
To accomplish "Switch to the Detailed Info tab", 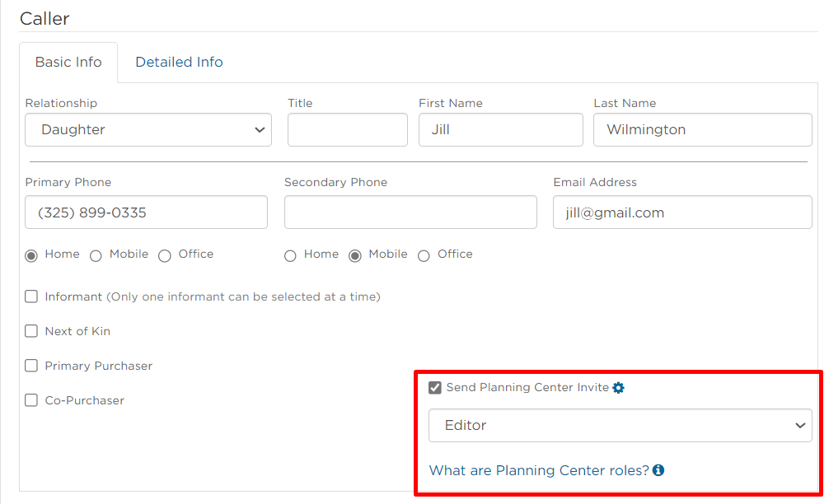I will (x=179, y=62).
